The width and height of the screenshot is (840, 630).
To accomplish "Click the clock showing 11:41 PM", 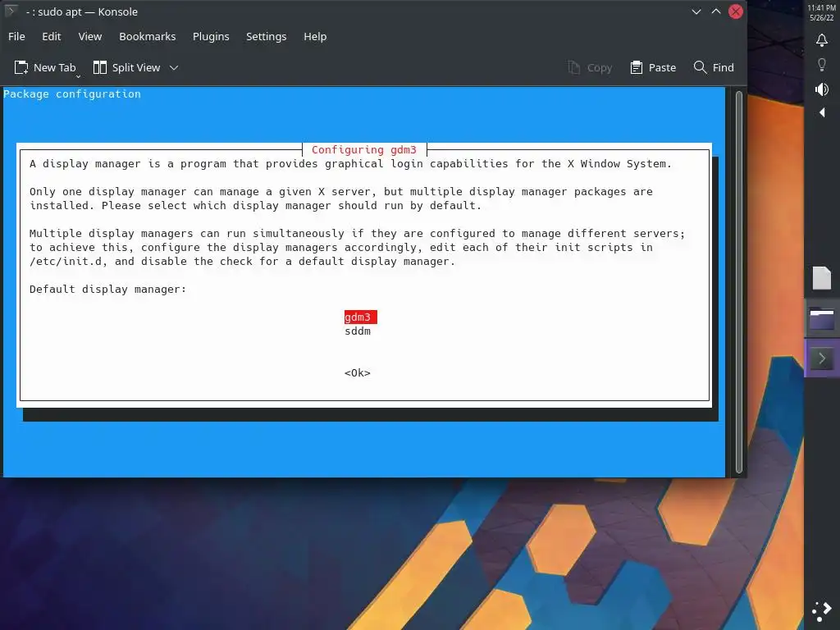I will [x=822, y=7].
